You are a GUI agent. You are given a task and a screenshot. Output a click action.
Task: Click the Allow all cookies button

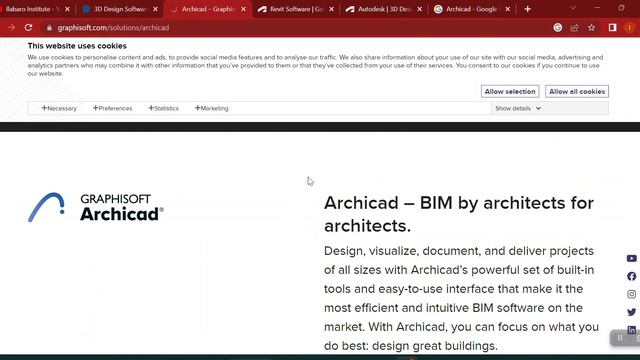click(x=577, y=91)
